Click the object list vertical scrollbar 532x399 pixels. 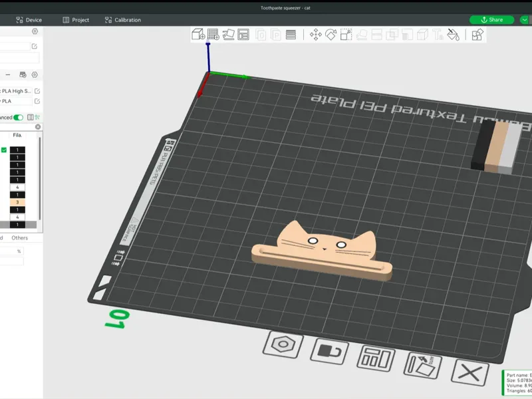pyautogui.click(x=40, y=178)
